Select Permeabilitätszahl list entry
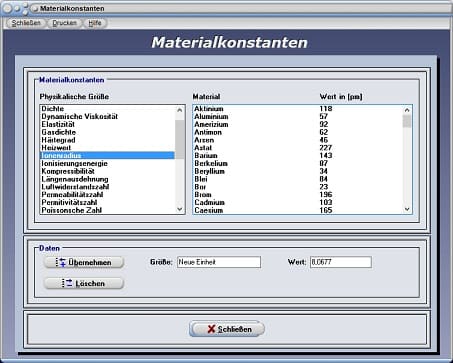 (x=107, y=195)
